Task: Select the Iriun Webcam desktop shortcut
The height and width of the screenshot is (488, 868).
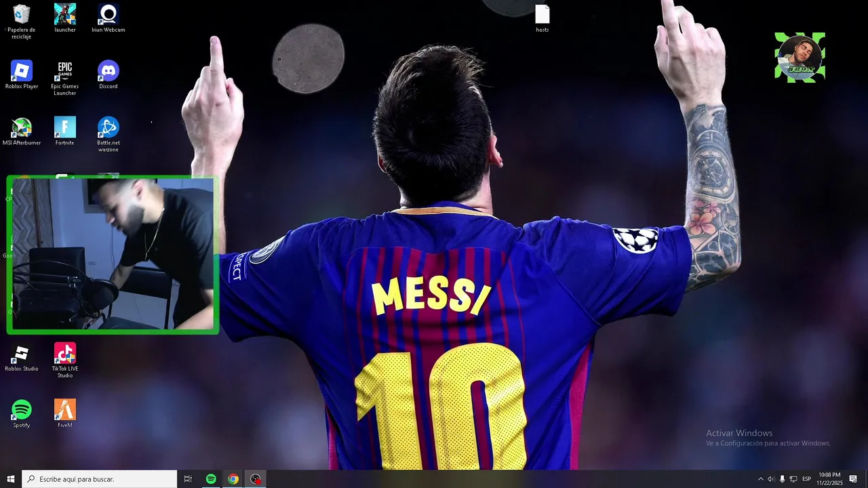Action: [108, 18]
